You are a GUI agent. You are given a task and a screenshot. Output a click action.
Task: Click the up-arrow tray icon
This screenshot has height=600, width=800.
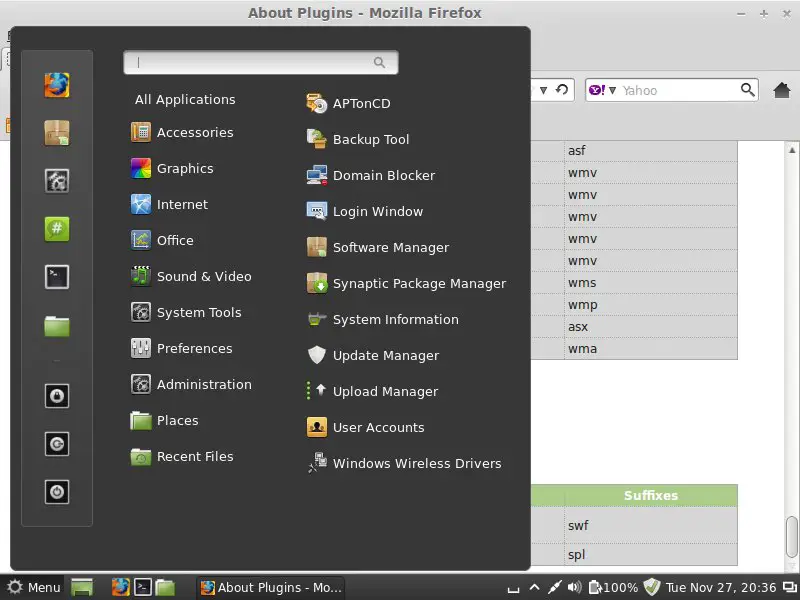pyautogui.click(x=534, y=587)
